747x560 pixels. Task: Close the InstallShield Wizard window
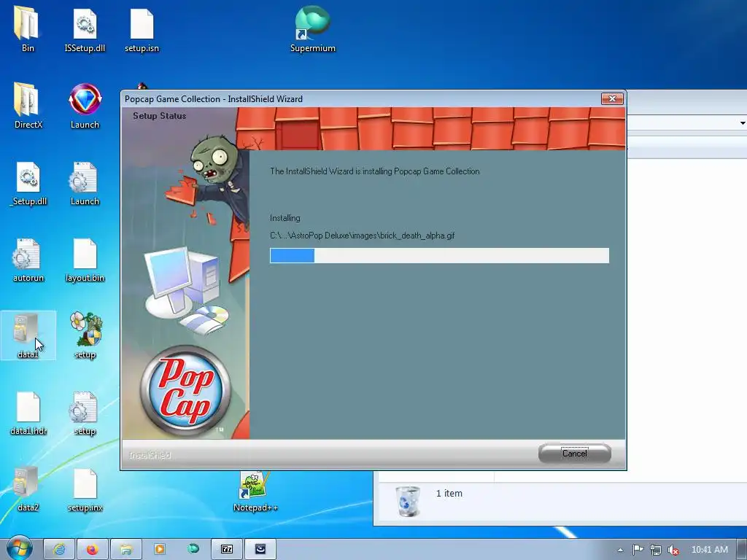tap(613, 98)
